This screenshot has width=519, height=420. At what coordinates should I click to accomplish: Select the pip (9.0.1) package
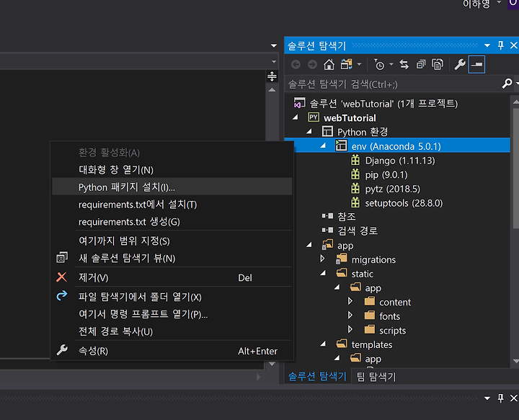(x=386, y=175)
